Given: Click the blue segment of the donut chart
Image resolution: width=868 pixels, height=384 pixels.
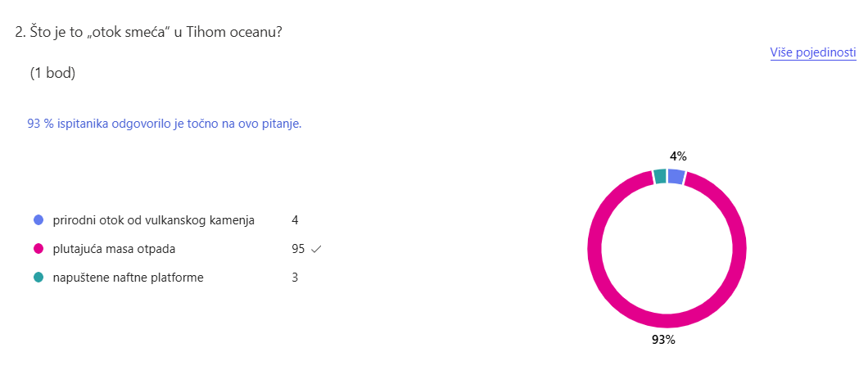Looking at the screenshot, I should click(x=676, y=175).
